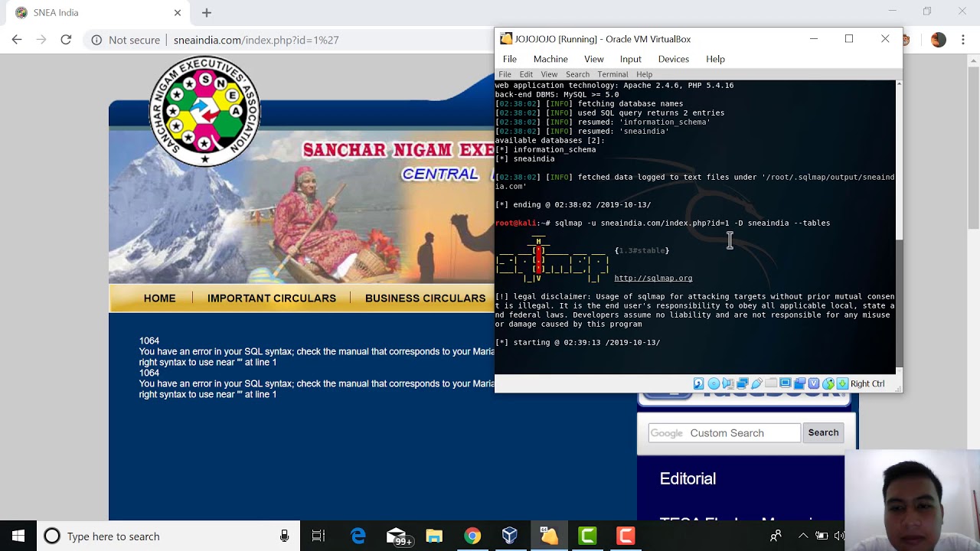Open Windows Start menu
The width and height of the screenshot is (980, 551).
coord(18,536)
